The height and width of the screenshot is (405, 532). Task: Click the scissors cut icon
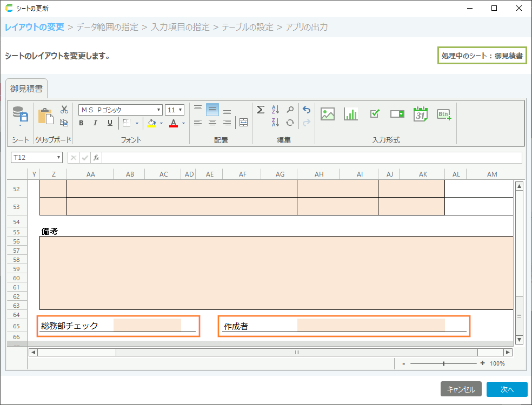(x=64, y=110)
